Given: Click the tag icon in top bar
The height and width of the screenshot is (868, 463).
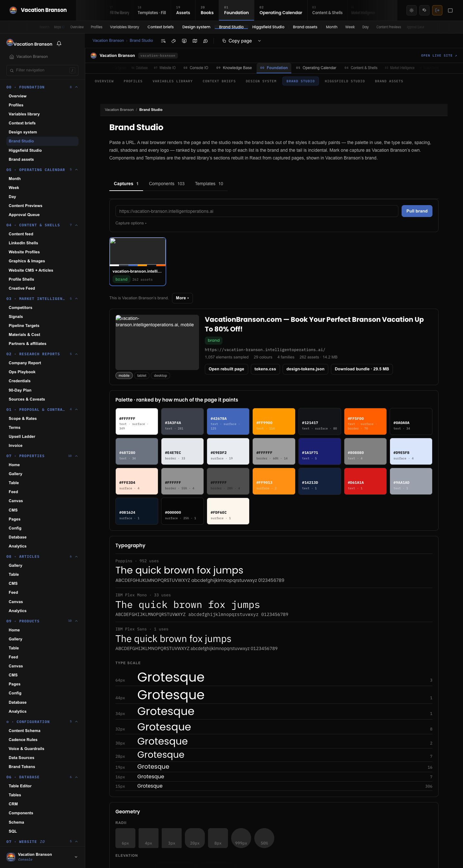Looking at the screenshot, I should [424, 10].
